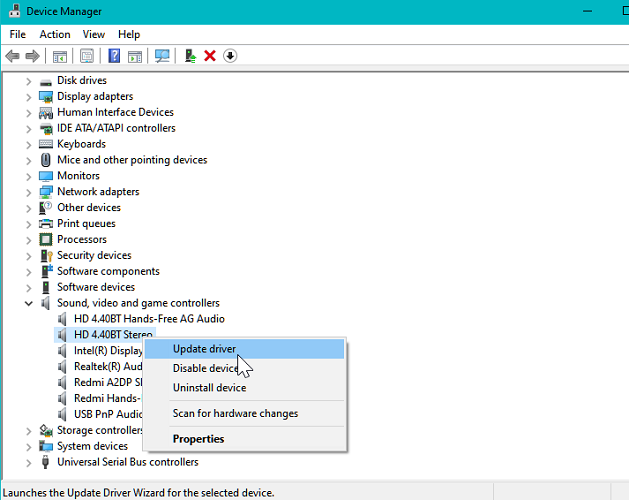Select the Security devices label
The width and height of the screenshot is (629, 500).
[94, 255]
